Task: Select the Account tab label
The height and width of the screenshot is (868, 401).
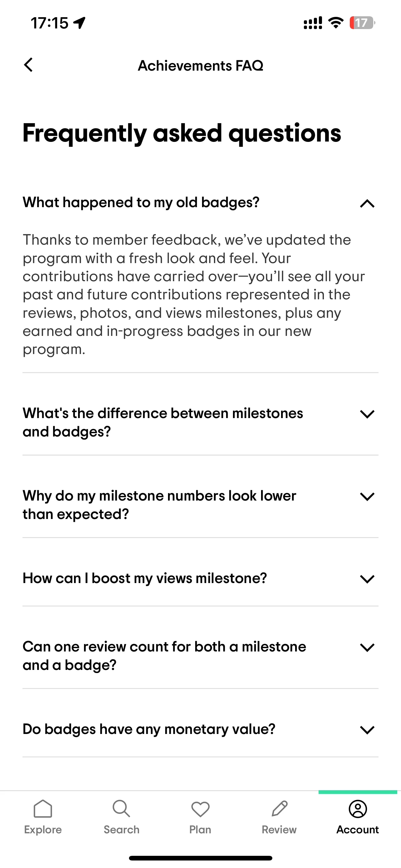Action: pyautogui.click(x=358, y=829)
